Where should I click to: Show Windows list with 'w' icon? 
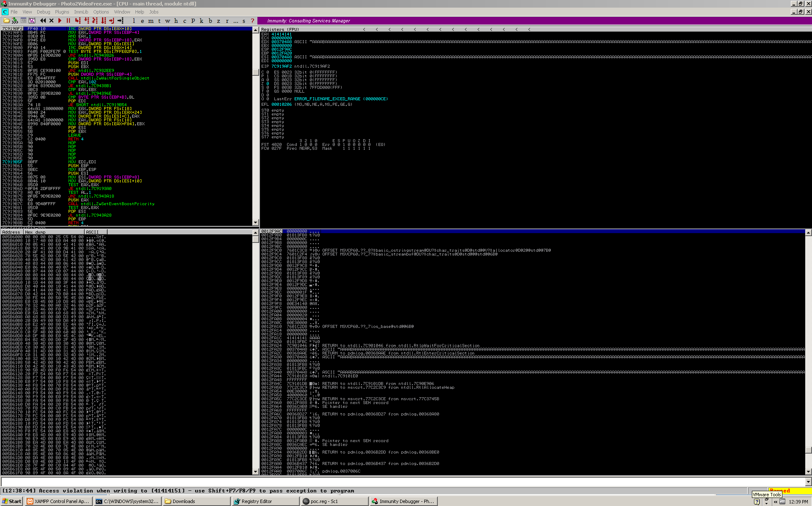click(168, 21)
